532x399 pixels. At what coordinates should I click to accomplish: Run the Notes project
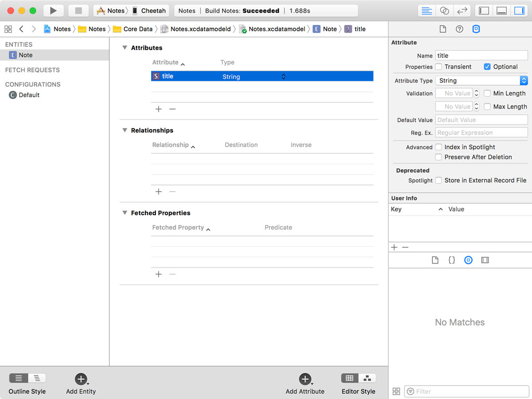[54, 10]
